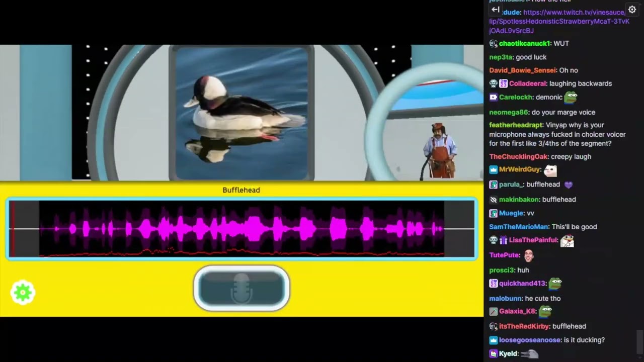Click the badge icon beside makinbakon
The image size is (644, 362).
pos(493,200)
